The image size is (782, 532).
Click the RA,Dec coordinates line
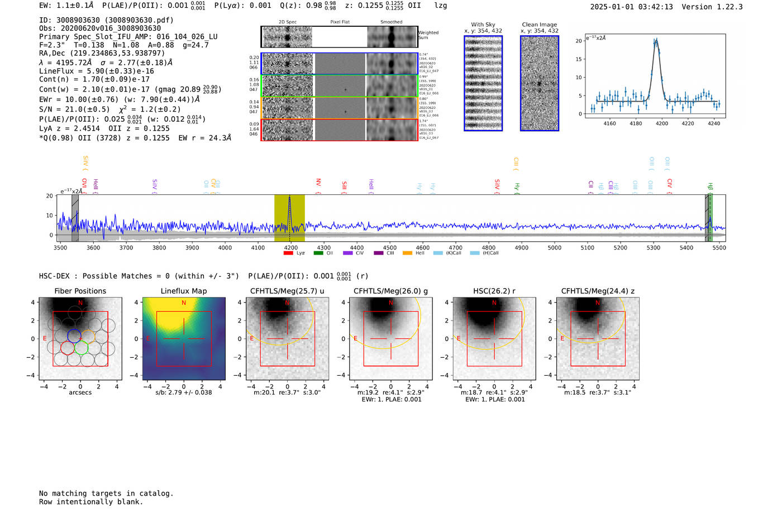click(102, 54)
